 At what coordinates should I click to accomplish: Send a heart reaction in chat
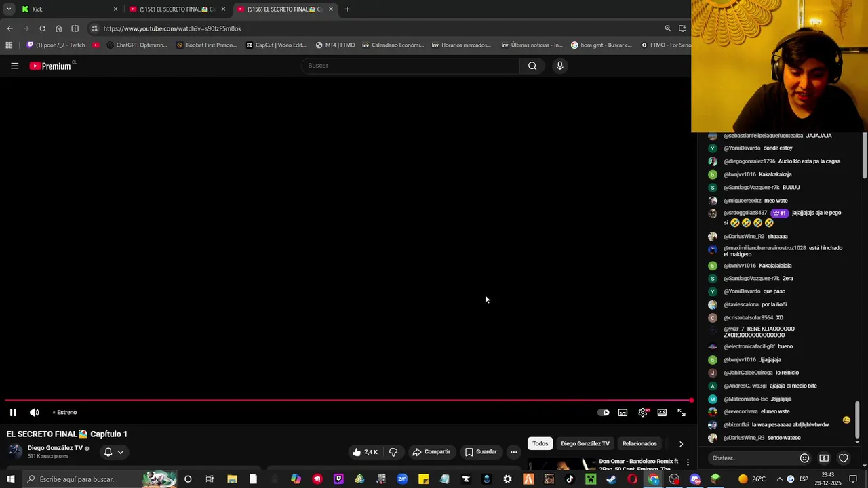pyautogui.click(x=844, y=458)
